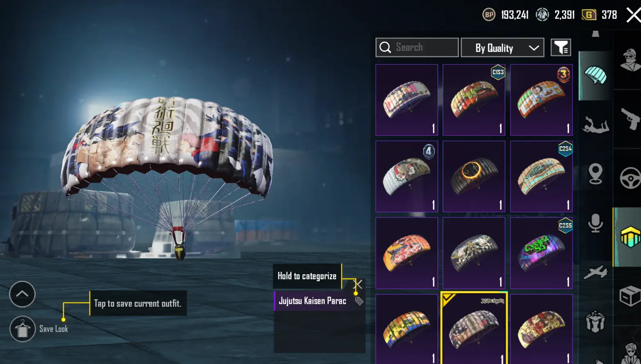Open the parachute skins category

pos(596,76)
